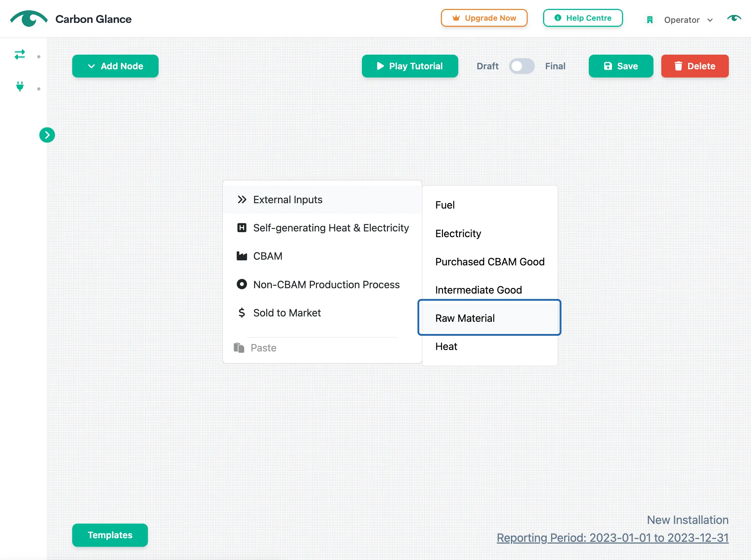The width and height of the screenshot is (751, 560).
Task: Open the swap arrows sidebar icon
Action: click(20, 54)
